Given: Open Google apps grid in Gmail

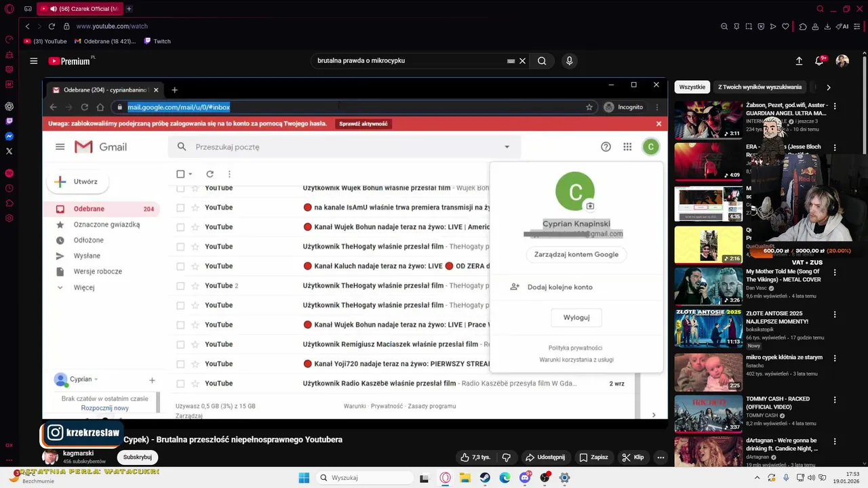Looking at the screenshot, I should tap(627, 147).
